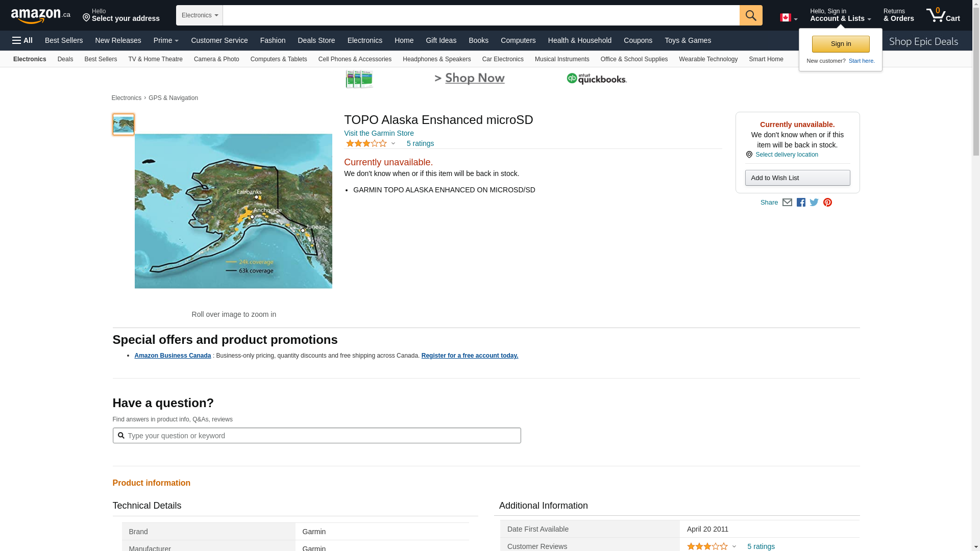Select Camera & Photo subcategory tab
This screenshot has width=980, height=551.
click(x=216, y=59)
